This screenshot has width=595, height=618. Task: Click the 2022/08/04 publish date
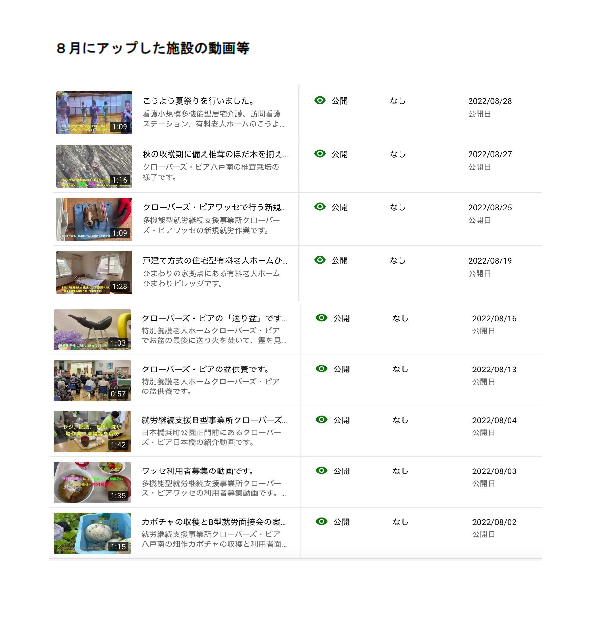[x=494, y=421]
